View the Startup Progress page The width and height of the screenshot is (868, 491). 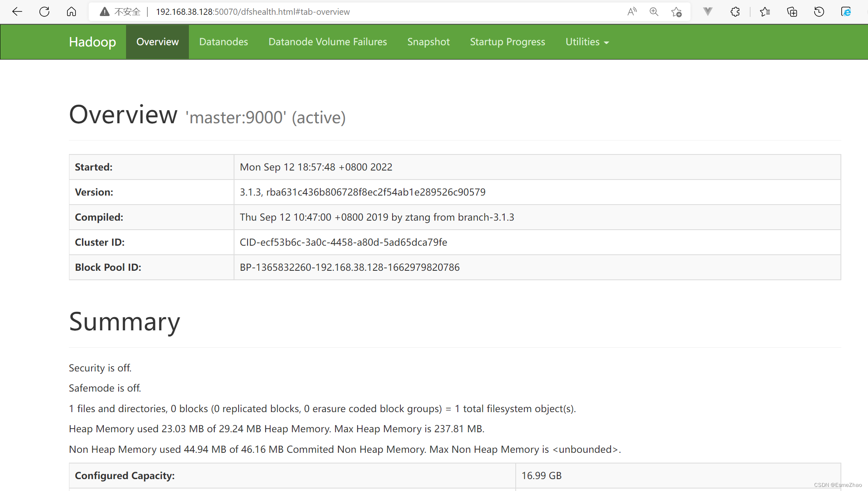(507, 41)
